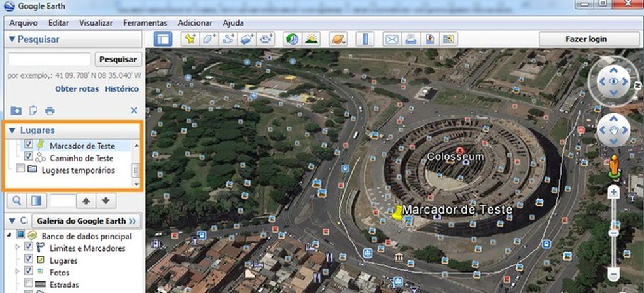Grab the Street View pegman icon
Viewport: 644px width, 293px height.
(x=614, y=166)
